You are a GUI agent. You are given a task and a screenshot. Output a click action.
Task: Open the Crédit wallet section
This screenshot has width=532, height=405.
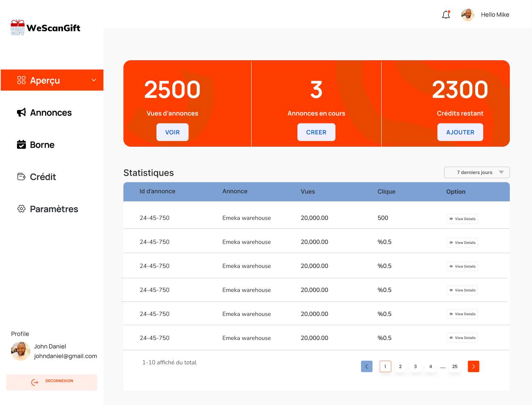click(37, 177)
